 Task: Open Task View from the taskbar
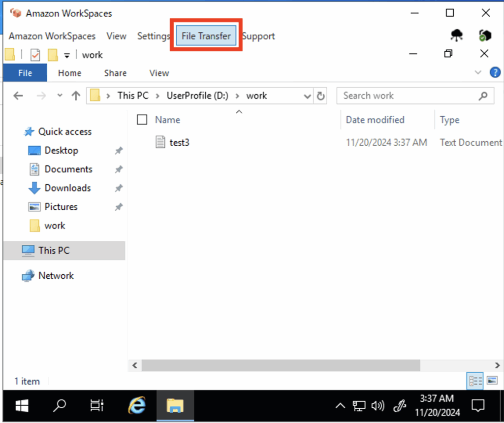[x=97, y=405]
